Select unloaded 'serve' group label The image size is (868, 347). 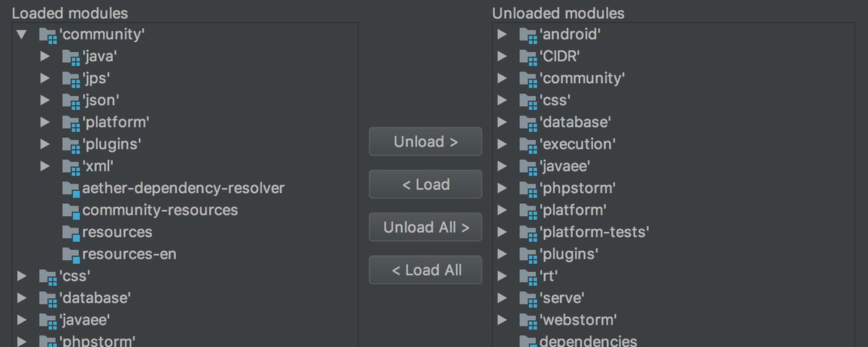tap(561, 298)
